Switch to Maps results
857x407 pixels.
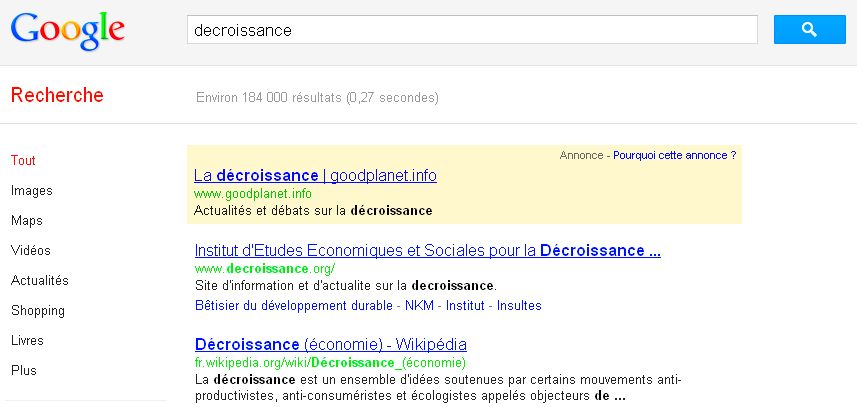pos(27,221)
